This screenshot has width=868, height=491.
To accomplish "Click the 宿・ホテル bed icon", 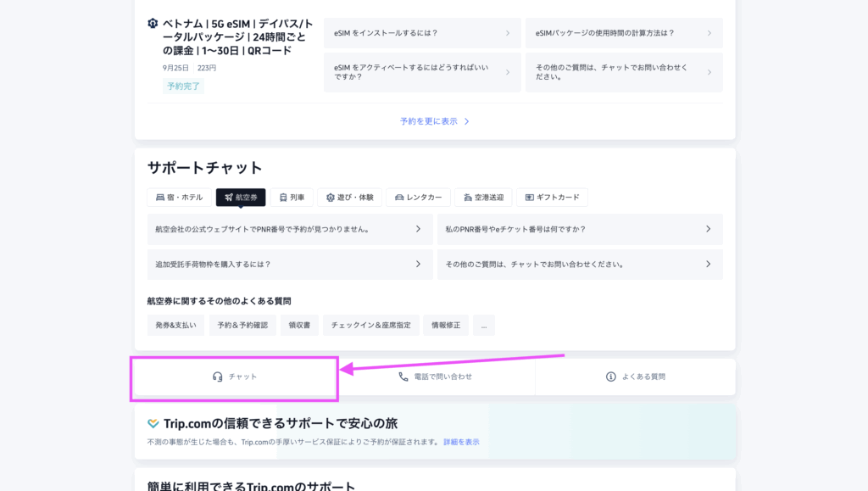I will click(x=159, y=197).
